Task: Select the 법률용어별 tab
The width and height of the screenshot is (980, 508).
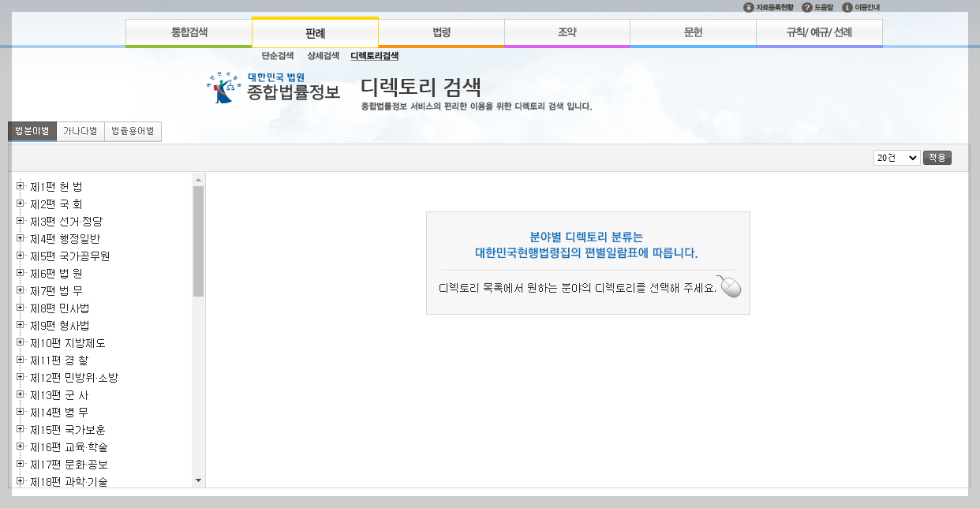Action: [x=133, y=131]
